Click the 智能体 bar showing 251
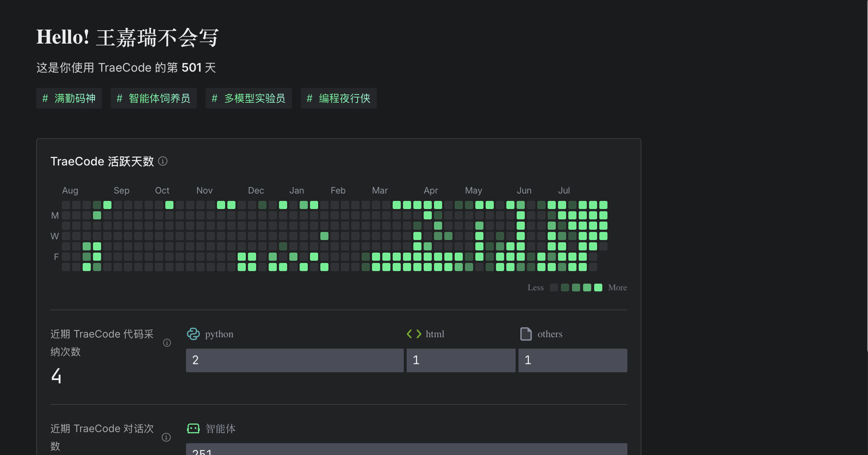Image resolution: width=868 pixels, height=455 pixels. (x=407, y=449)
